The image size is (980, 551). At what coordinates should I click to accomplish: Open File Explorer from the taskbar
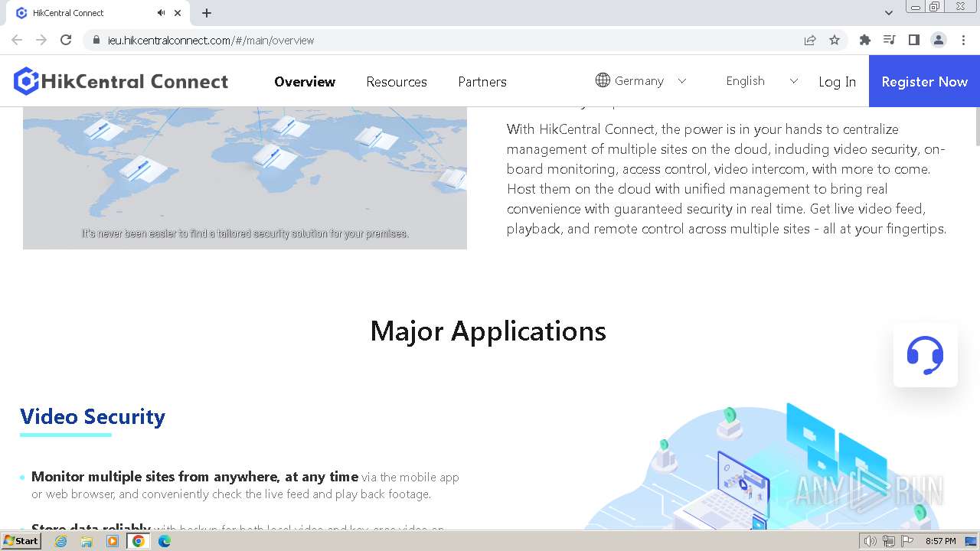pyautogui.click(x=87, y=540)
